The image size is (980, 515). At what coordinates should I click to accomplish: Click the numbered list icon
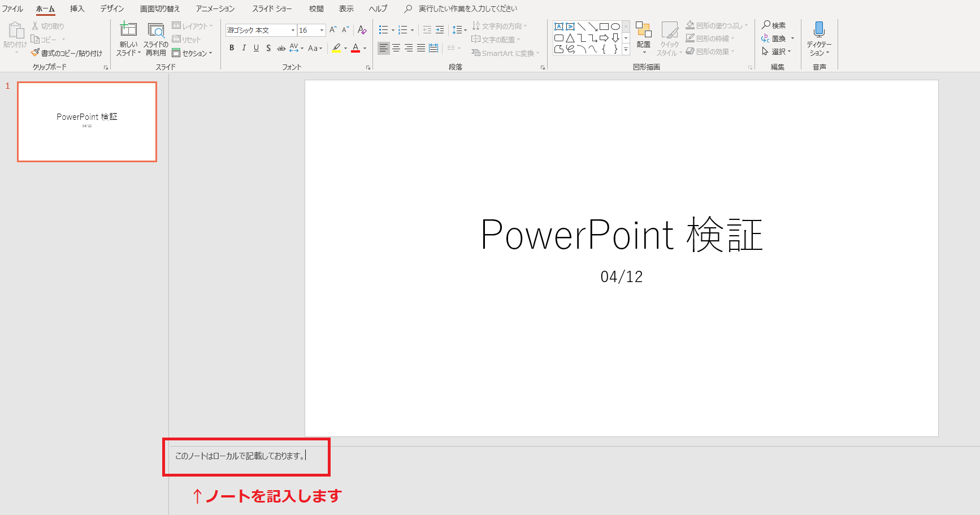point(402,30)
